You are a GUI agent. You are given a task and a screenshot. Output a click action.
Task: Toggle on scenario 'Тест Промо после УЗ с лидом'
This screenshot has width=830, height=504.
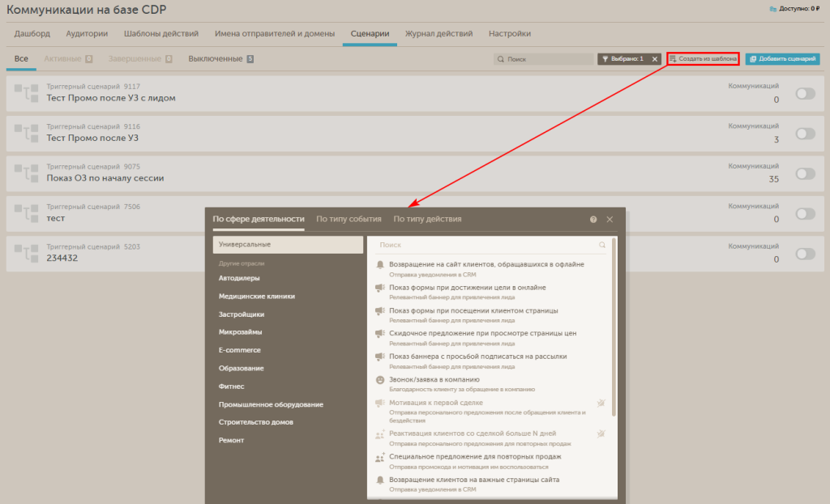coord(805,94)
